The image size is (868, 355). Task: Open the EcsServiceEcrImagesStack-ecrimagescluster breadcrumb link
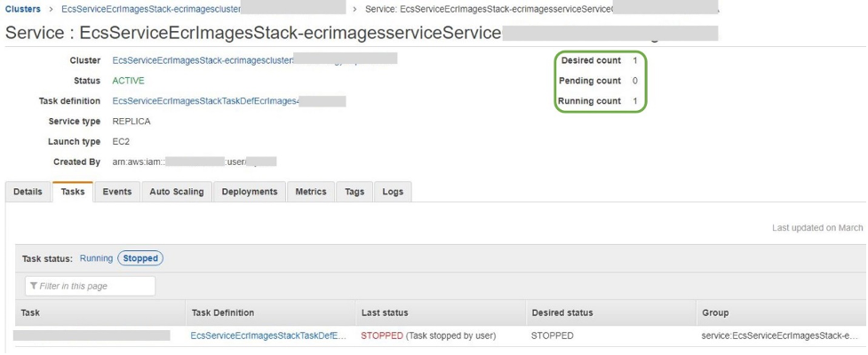pyautogui.click(x=151, y=9)
